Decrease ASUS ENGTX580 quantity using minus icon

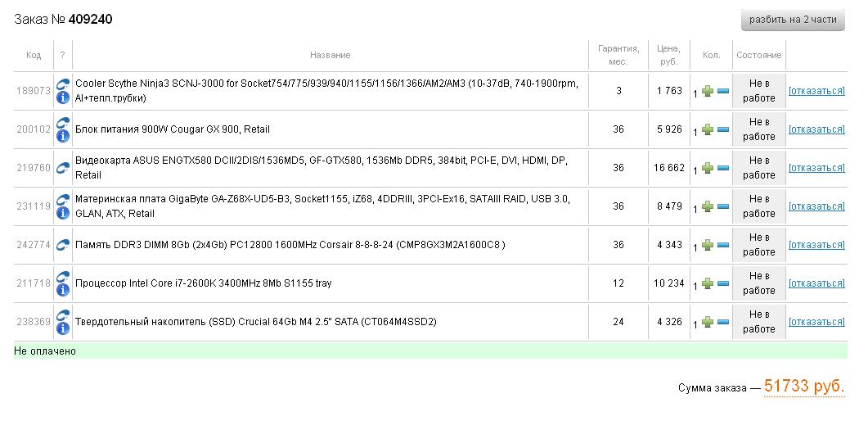723,168
